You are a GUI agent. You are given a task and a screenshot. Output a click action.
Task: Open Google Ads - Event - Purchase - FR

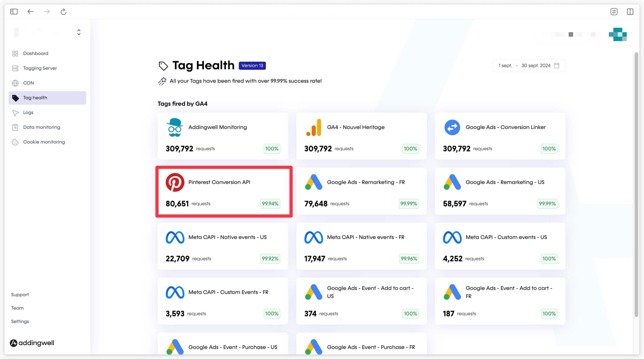coord(361,344)
